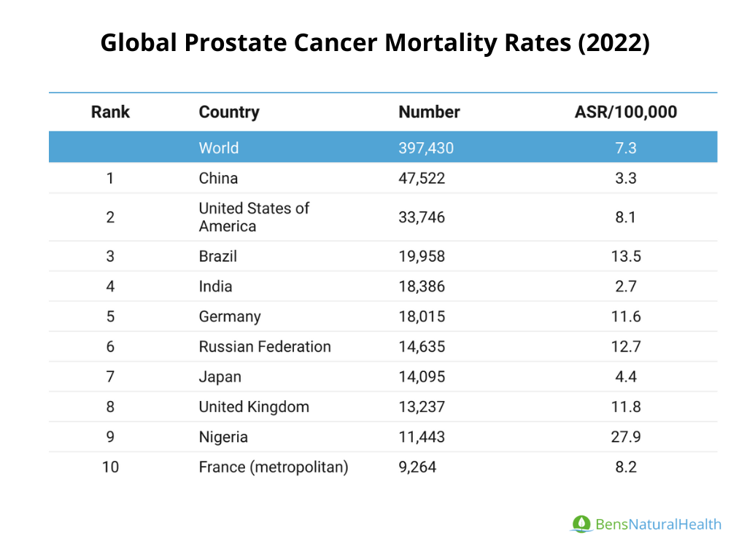Click the ASR/100,000 column header
This screenshot has height=560, width=747.
tap(625, 112)
